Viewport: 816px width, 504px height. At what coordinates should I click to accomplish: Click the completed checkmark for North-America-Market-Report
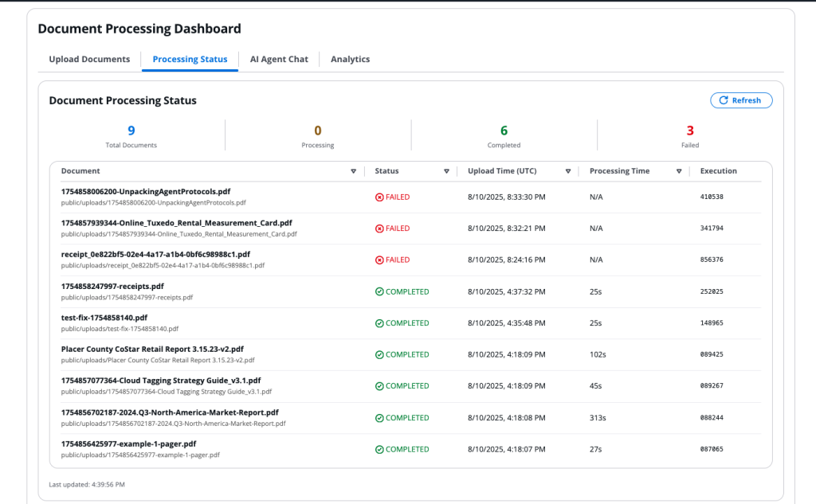(x=379, y=418)
